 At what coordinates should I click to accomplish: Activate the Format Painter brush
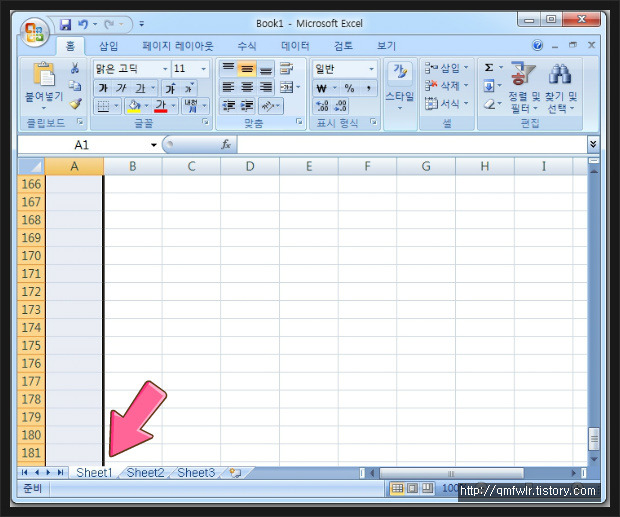(x=75, y=104)
